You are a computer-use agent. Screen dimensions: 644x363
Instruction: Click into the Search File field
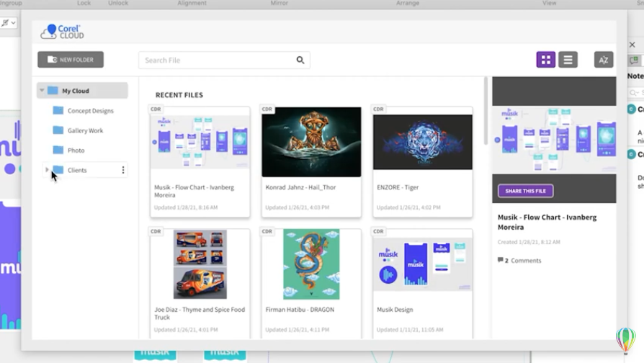pyautogui.click(x=224, y=60)
